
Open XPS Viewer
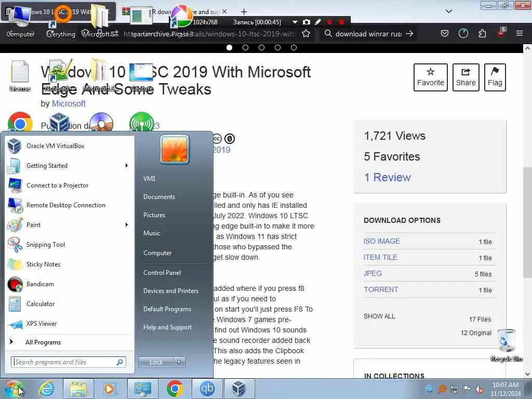click(70, 323)
